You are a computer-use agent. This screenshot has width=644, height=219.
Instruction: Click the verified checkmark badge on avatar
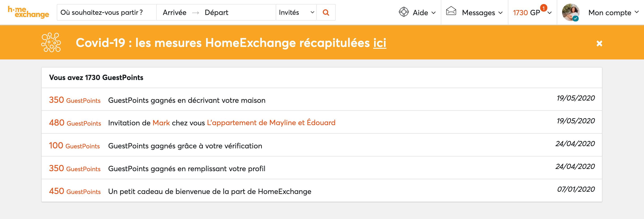pyautogui.click(x=576, y=19)
